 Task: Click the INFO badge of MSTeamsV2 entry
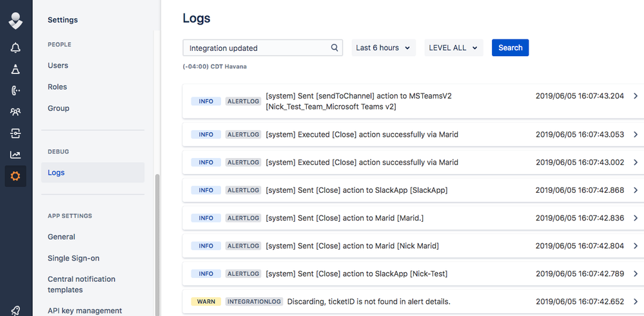click(x=206, y=101)
